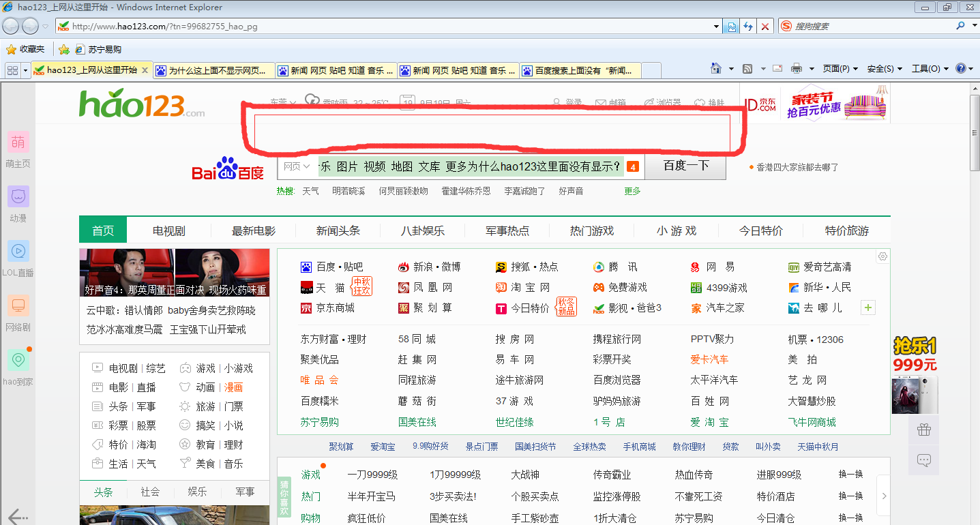The width and height of the screenshot is (980, 525).
Task: Click the IE Back navigation button
Action: (10, 26)
